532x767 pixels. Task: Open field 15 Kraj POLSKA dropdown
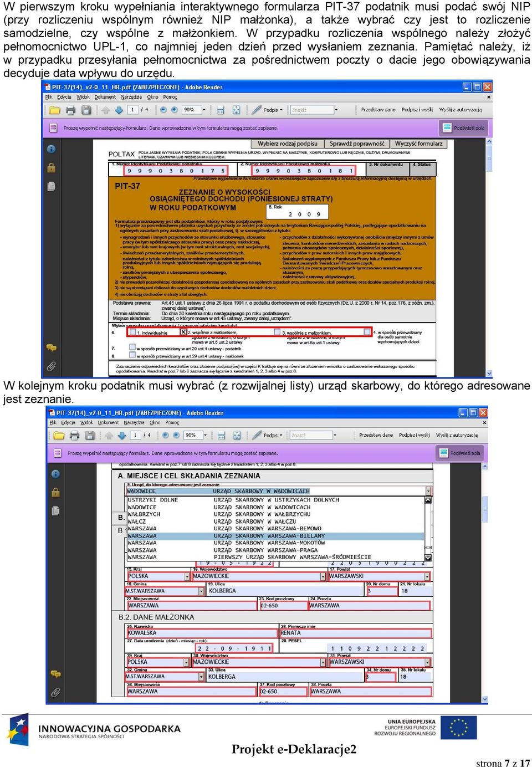(187, 576)
